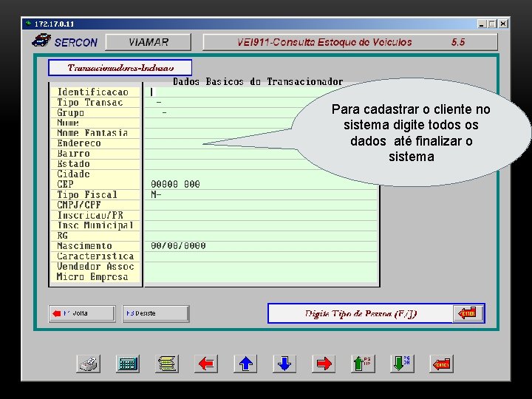Viewport: 532px width, 399px height.
Task: Click the Volta button
Action: pos(82,313)
